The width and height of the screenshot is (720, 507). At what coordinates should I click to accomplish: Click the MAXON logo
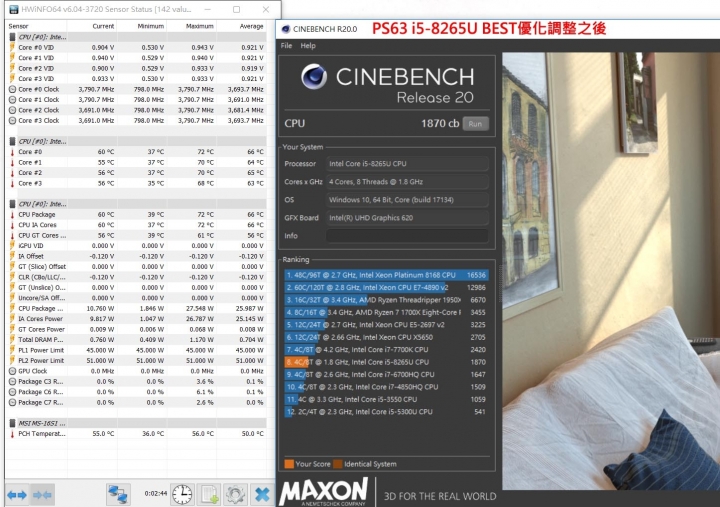(x=324, y=492)
